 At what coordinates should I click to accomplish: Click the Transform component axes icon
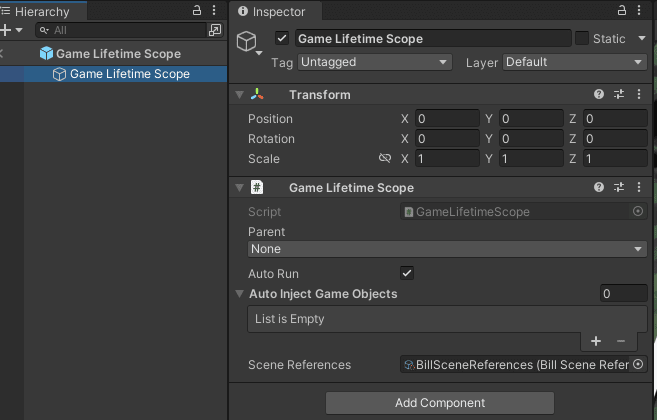pos(257,94)
